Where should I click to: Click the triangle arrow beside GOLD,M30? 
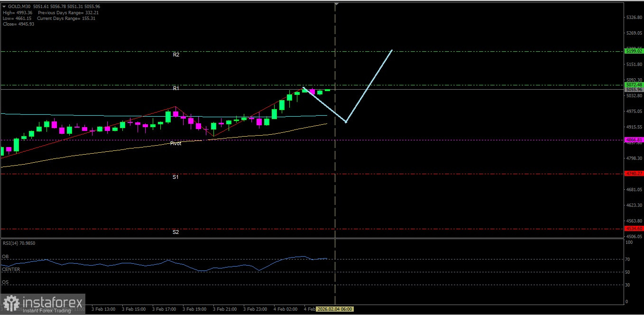click(x=4, y=7)
